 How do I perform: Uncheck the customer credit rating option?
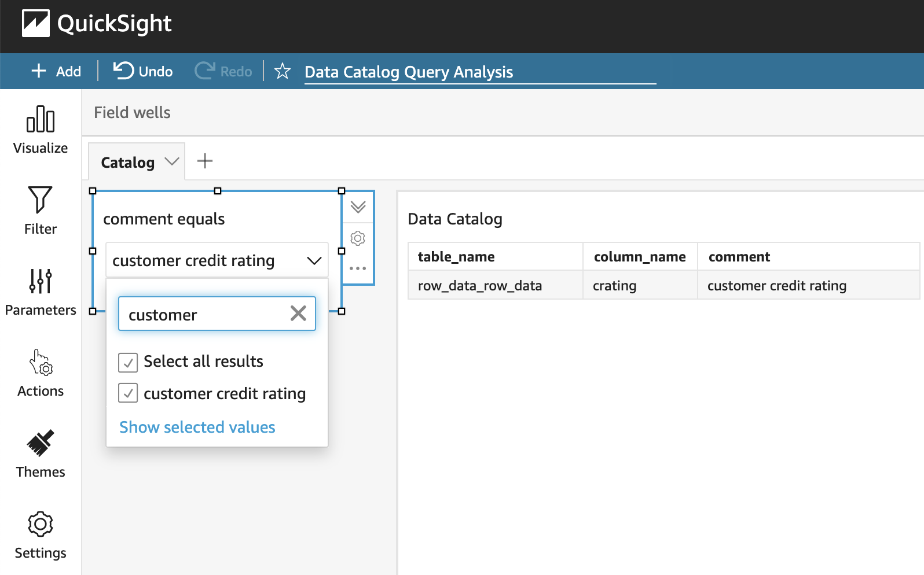(x=128, y=393)
